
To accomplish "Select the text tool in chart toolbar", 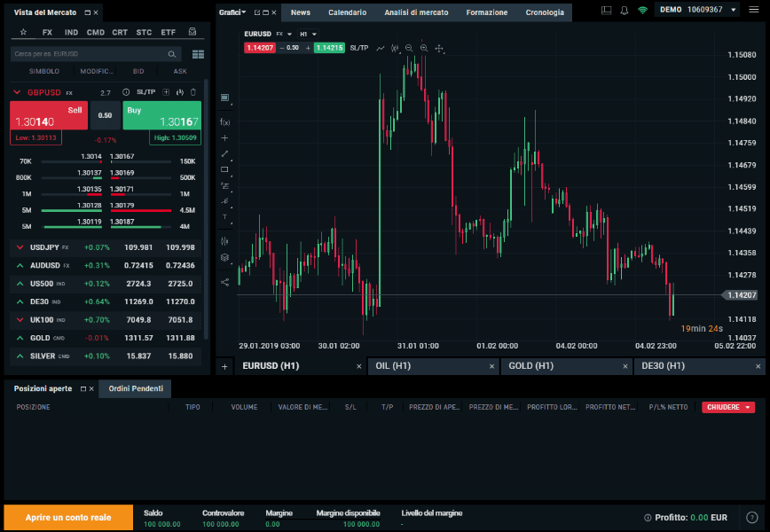I will [224, 216].
